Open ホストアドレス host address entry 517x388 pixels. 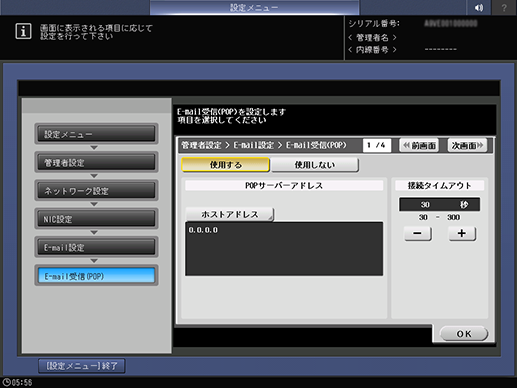click(229, 214)
